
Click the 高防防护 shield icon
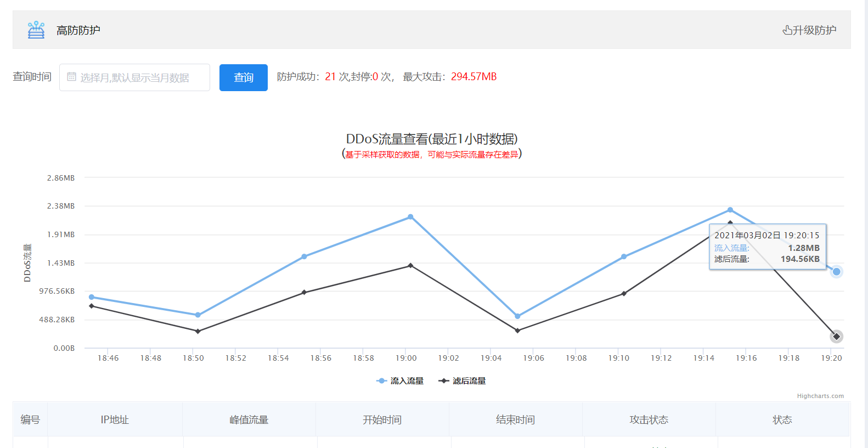click(x=36, y=30)
